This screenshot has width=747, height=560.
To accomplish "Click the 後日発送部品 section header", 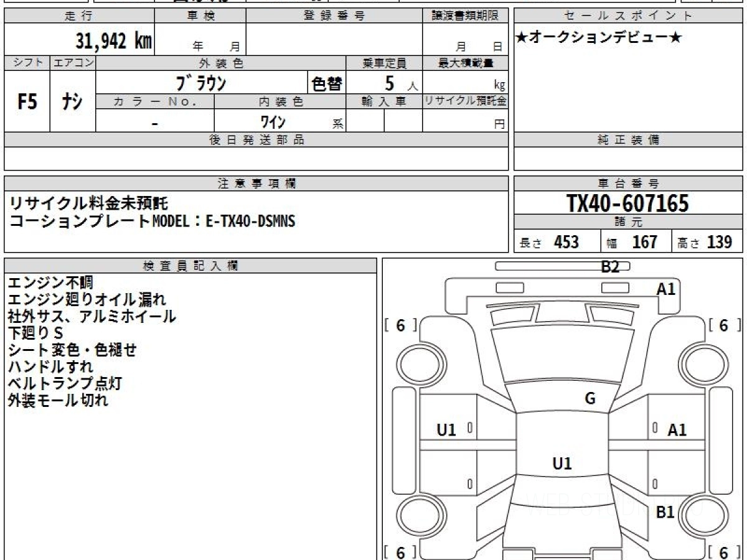I will tap(256, 140).
